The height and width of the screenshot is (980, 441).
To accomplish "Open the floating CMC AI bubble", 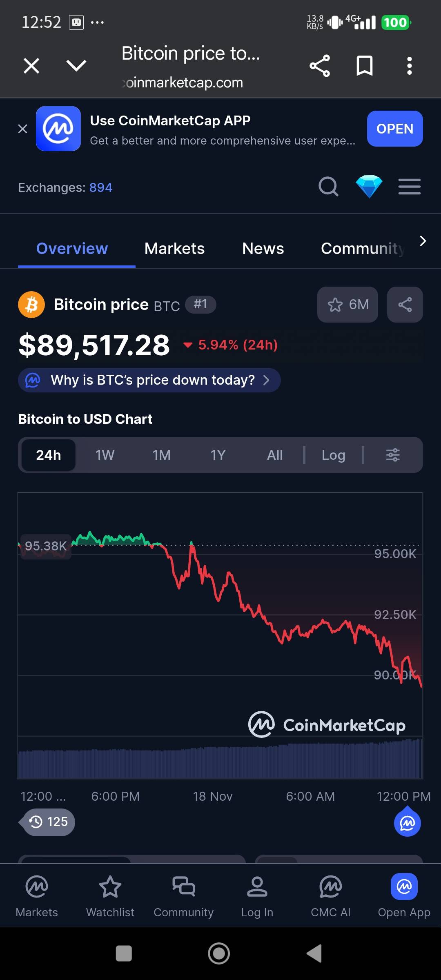I will pyautogui.click(x=407, y=823).
